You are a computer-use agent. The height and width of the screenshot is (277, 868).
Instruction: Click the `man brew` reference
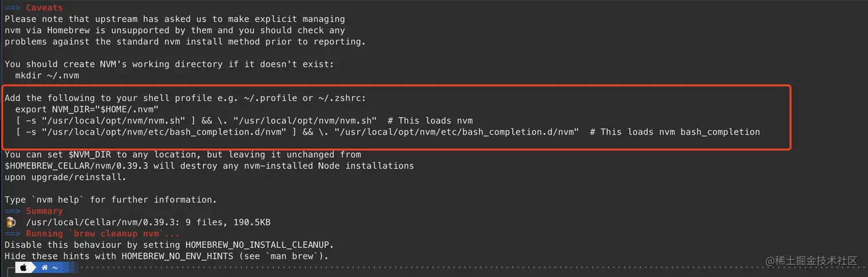coord(291,256)
